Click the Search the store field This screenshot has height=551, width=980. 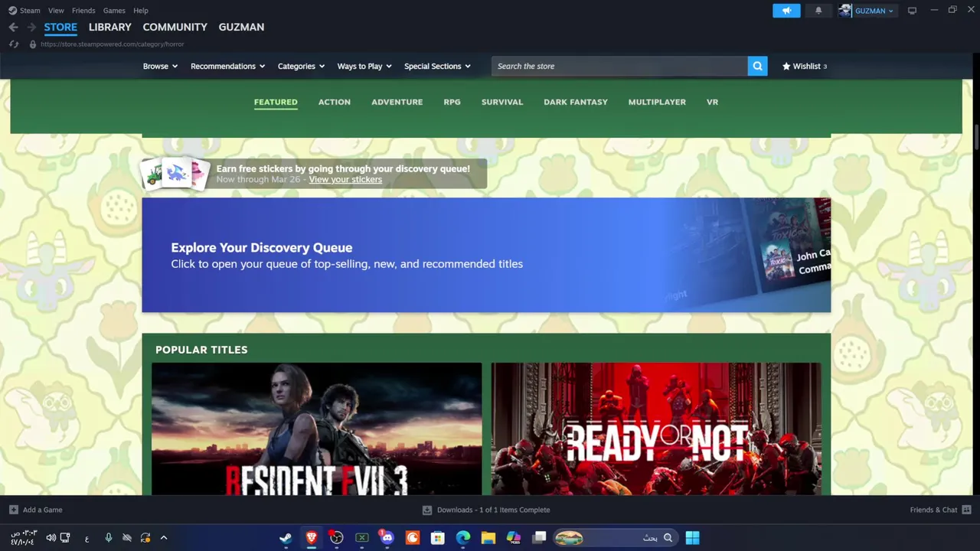pos(619,66)
